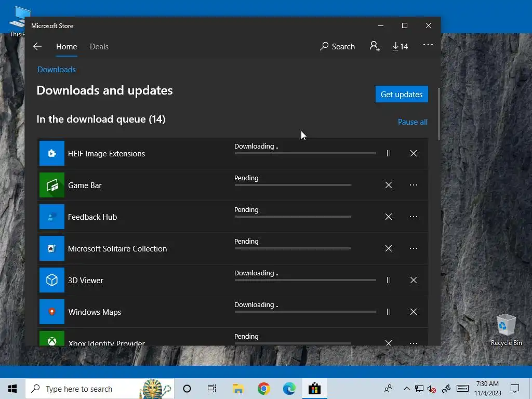
Task: Cancel the HEIF Image Extensions download
Action: 413,153
